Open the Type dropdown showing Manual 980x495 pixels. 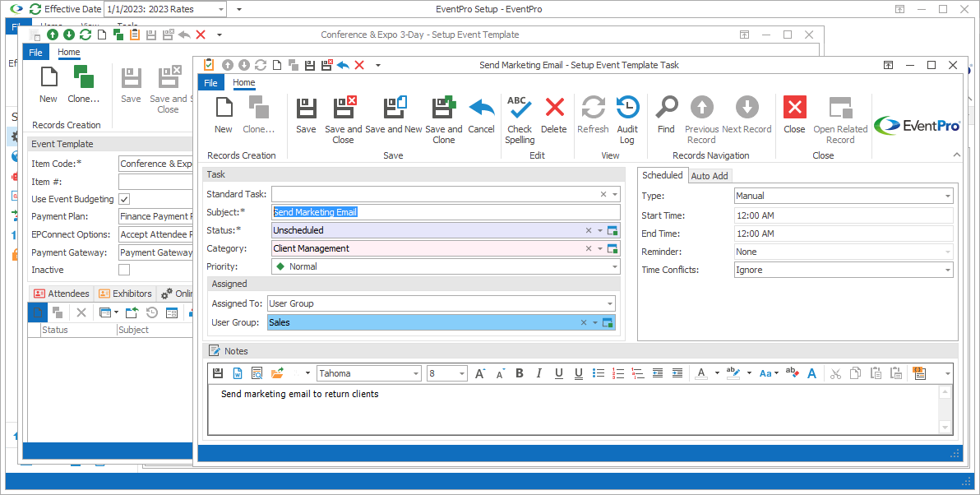pyautogui.click(x=948, y=197)
